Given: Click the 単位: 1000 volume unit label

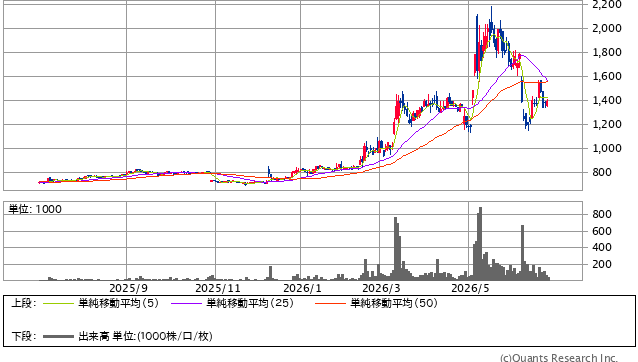Looking at the screenshot, I should (x=35, y=209).
